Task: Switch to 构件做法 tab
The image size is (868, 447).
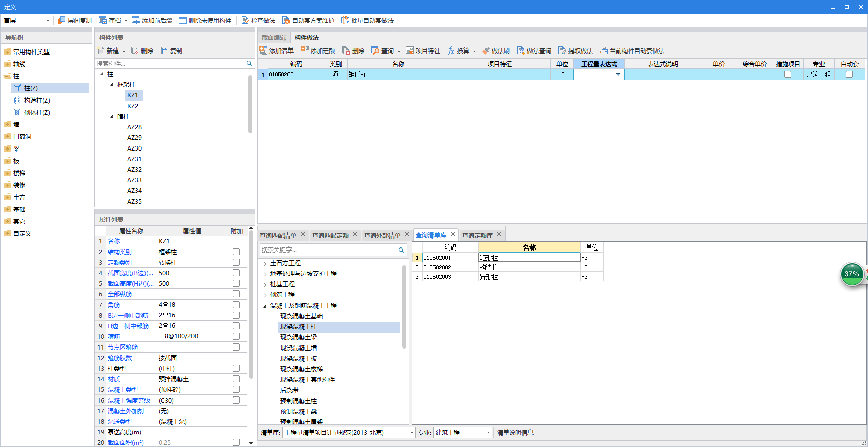Action: (x=307, y=38)
